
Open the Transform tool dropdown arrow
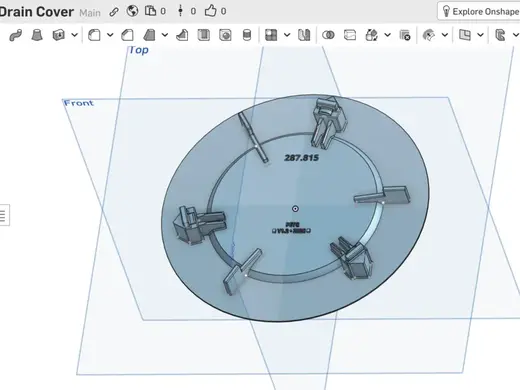tap(387, 35)
